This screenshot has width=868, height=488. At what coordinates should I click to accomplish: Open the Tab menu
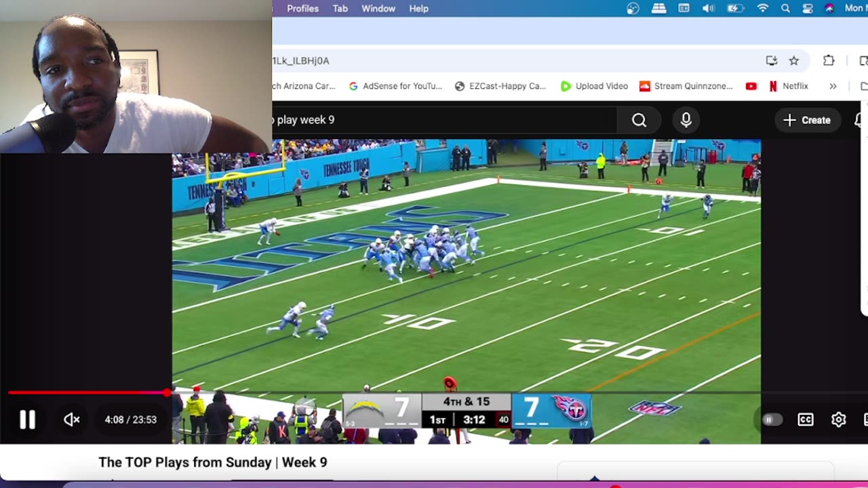coord(340,8)
